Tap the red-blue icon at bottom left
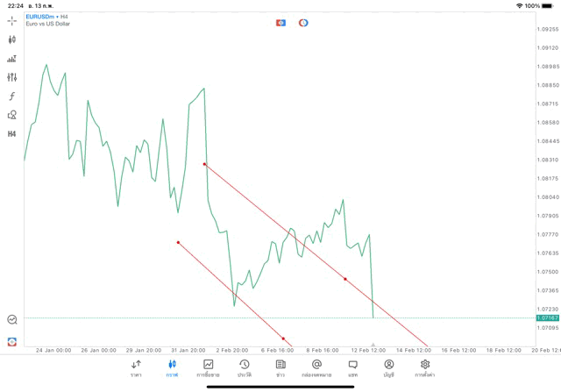Viewport: 561px width, 392px height. pyautogui.click(x=11, y=341)
